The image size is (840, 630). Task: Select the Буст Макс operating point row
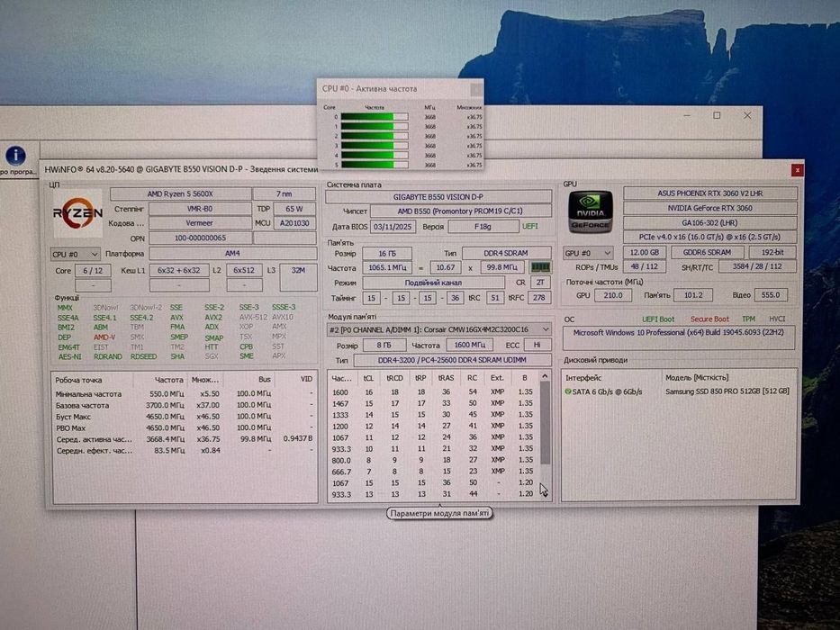tap(185, 416)
